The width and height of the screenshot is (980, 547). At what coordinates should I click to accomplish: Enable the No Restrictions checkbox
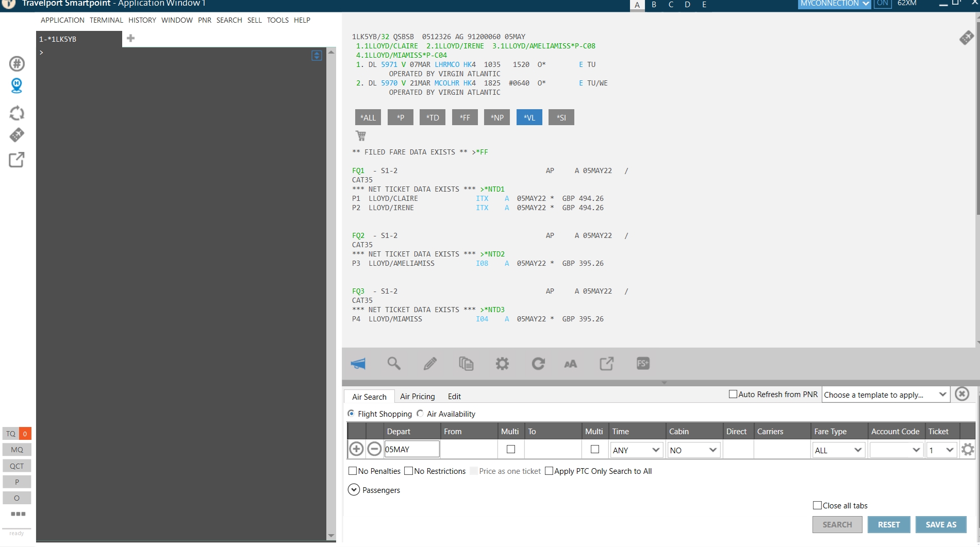coord(409,471)
